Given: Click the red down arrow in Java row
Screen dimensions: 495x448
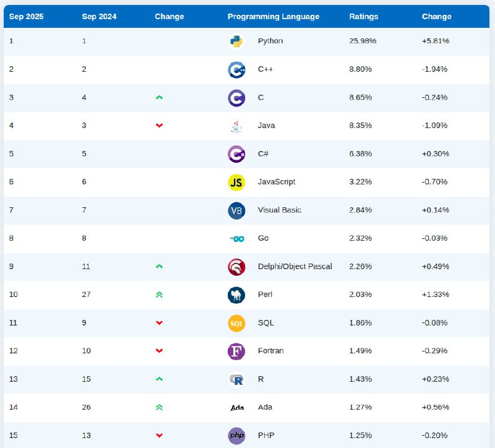Looking at the screenshot, I should [x=159, y=126].
